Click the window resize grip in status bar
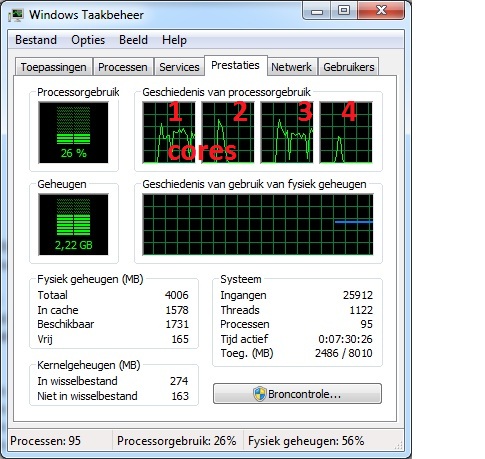The height and width of the screenshot is (459, 485). 399,445
